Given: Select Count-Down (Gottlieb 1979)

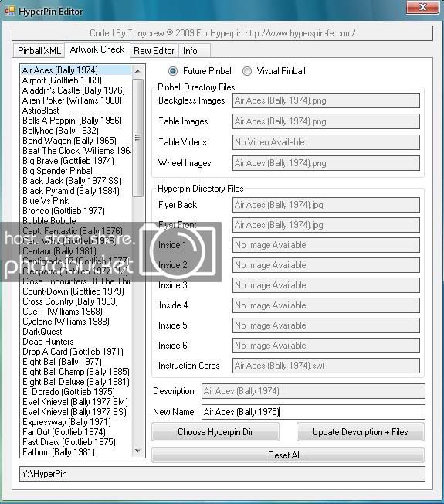Looking at the screenshot, I should 76,291.
